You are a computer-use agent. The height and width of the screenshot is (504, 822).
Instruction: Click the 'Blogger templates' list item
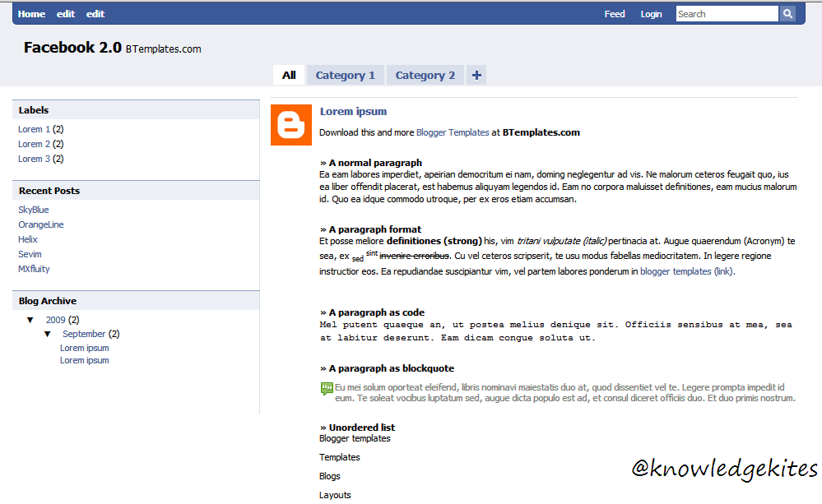tap(355, 438)
